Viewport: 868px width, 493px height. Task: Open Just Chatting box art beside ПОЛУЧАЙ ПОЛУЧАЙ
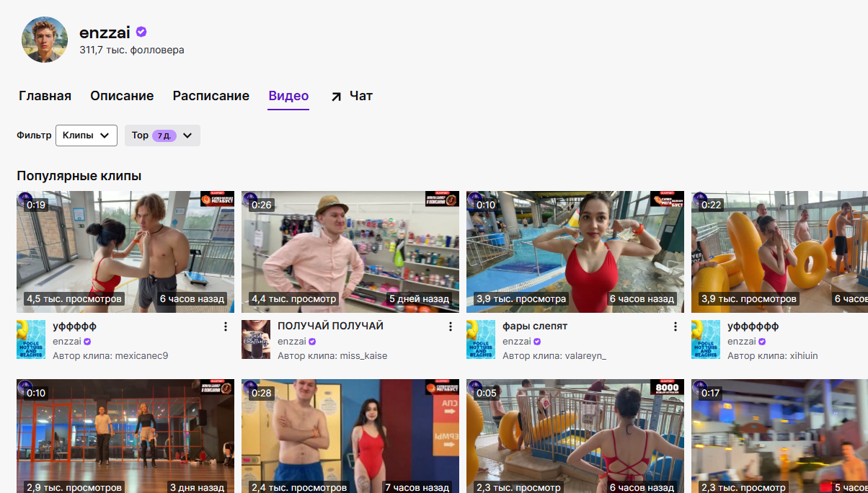(256, 339)
